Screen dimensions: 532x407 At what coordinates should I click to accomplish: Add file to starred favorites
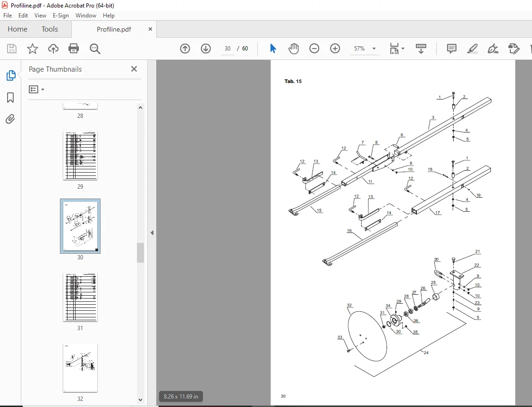point(33,49)
